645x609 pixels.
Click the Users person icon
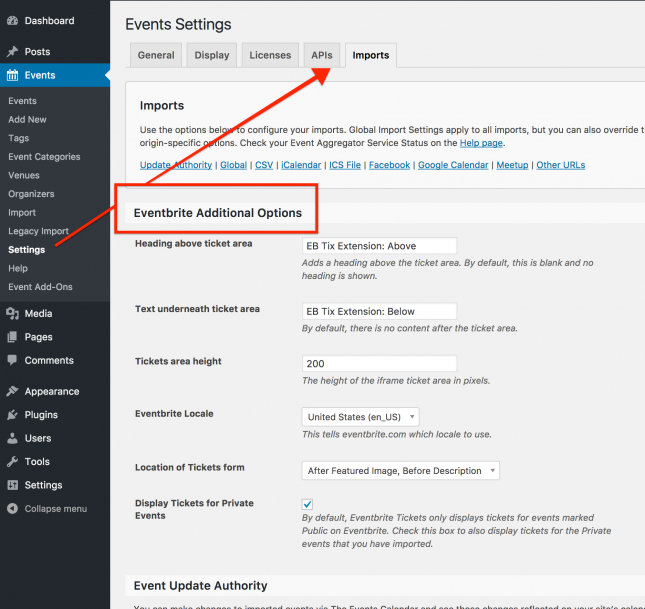coord(12,438)
